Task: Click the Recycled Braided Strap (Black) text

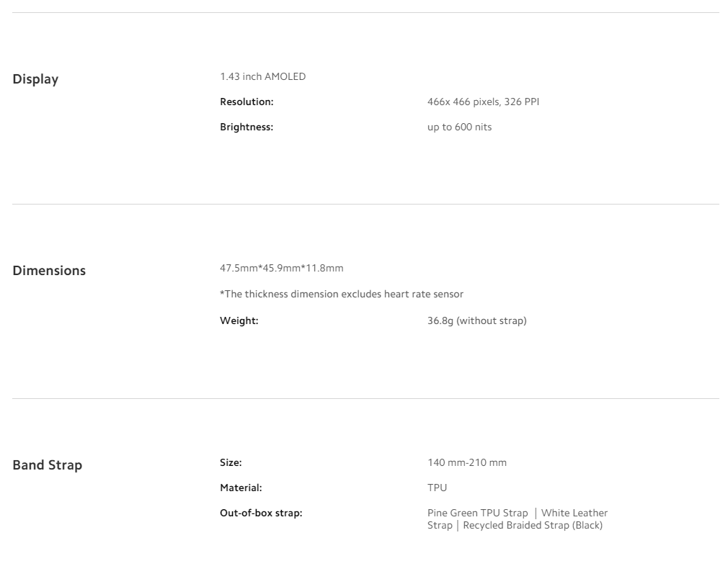Action: coord(533,525)
